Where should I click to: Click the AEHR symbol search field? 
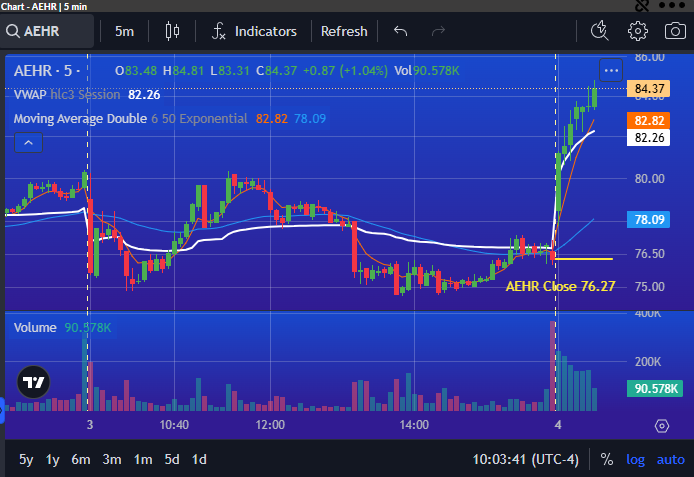click(x=47, y=31)
